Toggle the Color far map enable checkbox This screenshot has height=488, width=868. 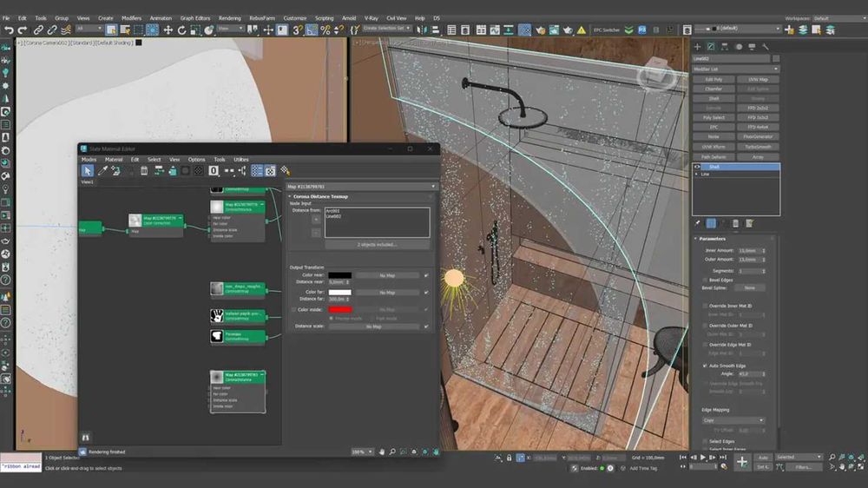pos(426,293)
